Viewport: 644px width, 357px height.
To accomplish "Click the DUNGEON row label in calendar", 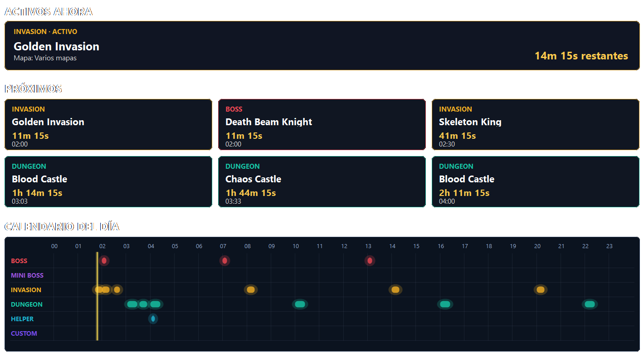I will click(27, 304).
